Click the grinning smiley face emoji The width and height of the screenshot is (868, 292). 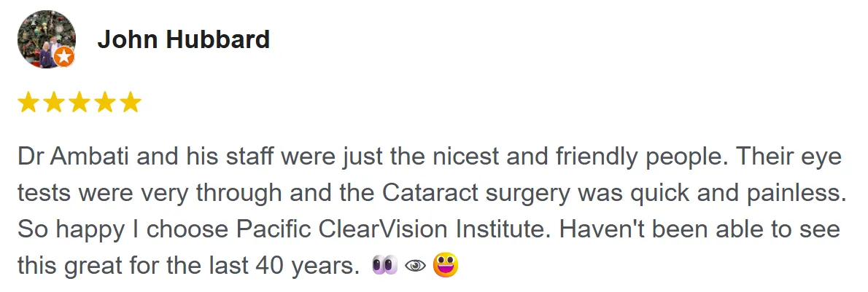446,265
